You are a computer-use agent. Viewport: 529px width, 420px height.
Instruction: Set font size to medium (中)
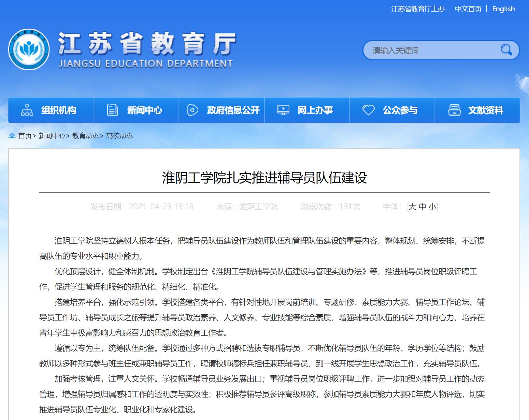[x=423, y=207]
